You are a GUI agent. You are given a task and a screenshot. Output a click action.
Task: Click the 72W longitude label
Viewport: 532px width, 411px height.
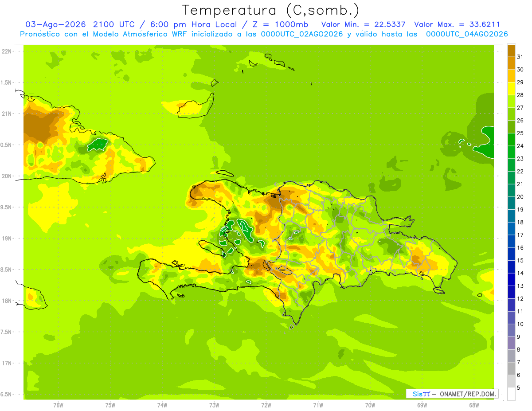click(x=266, y=405)
